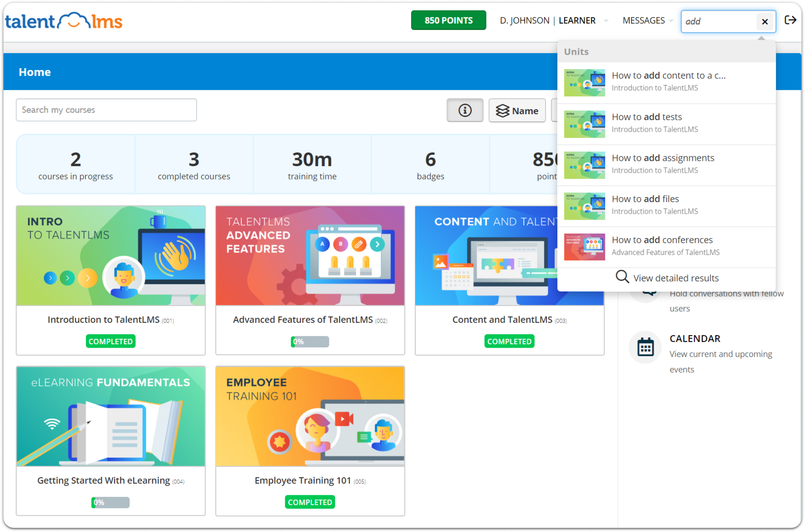Image resolution: width=805 pixels, height=532 pixels.
Task: Click the Units results heading
Action: click(576, 51)
